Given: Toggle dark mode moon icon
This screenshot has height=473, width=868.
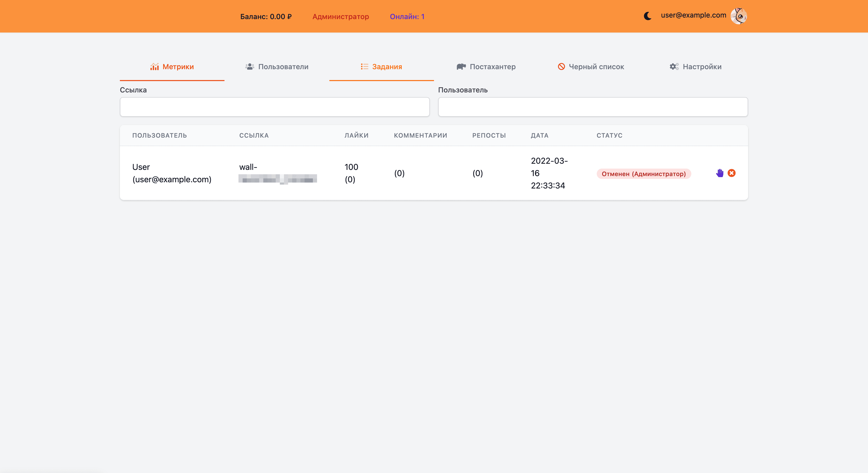Looking at the screenshot, I should [647, 16].
